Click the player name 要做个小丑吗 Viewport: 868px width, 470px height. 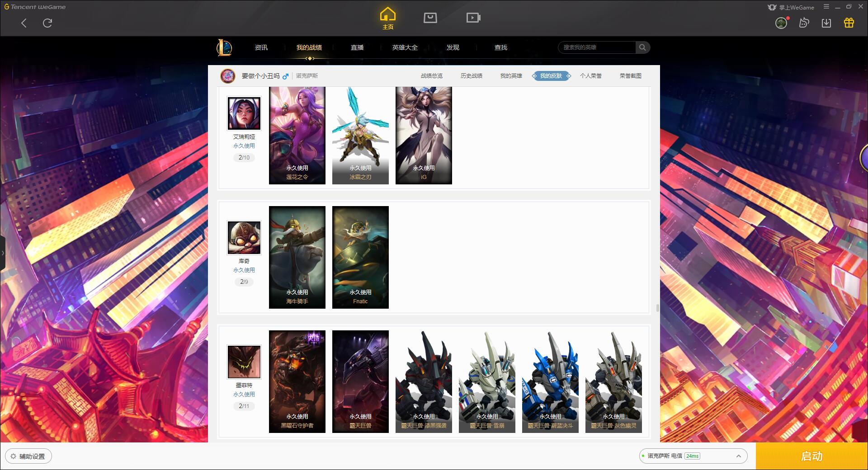261,76
